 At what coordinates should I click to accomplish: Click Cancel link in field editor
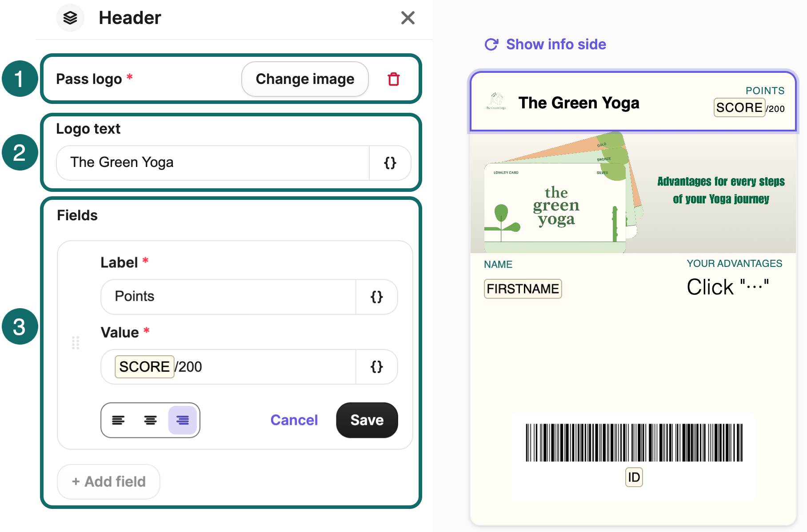click(294, 420)
